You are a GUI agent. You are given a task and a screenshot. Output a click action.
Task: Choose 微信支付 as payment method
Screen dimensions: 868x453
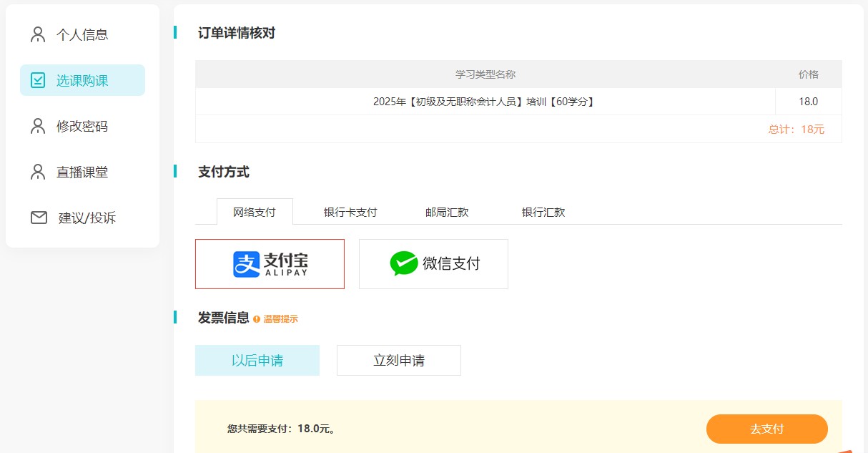[433, 264]
